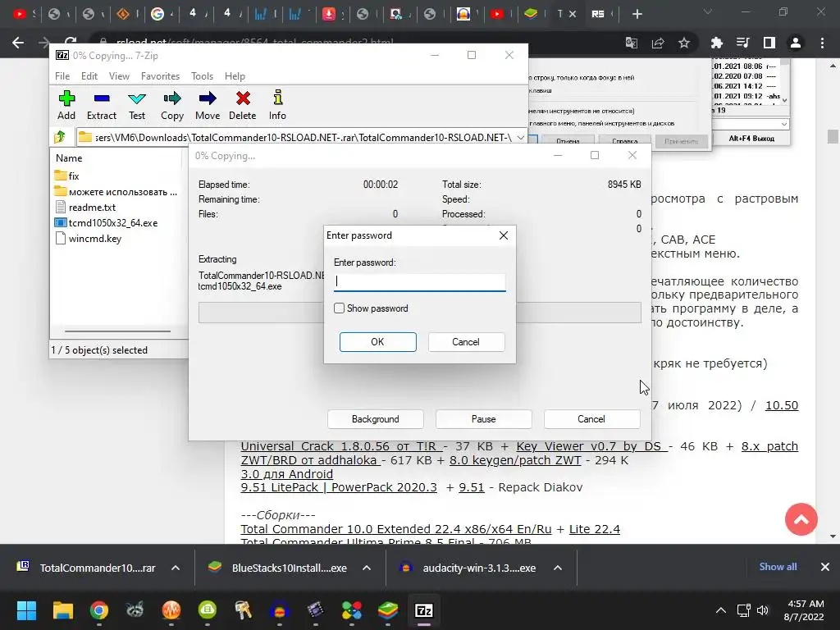
Task: Bookmark this page with the star icon
Action: coord(684,43)
